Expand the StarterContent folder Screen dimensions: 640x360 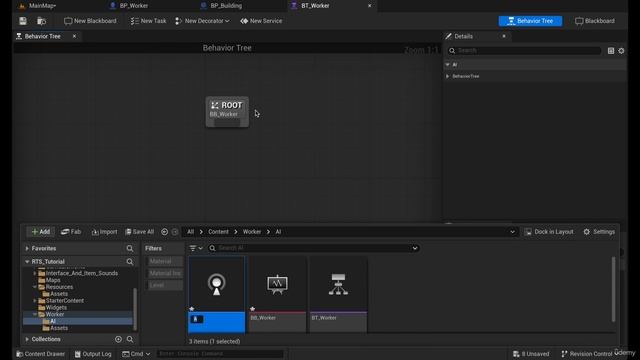click(35, 301)
